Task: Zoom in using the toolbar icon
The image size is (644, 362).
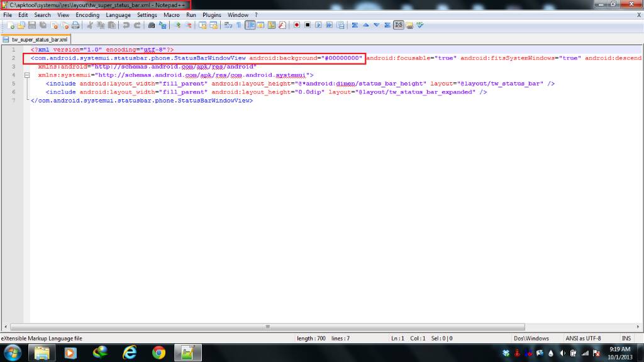Action: click(x=177, y=25)
